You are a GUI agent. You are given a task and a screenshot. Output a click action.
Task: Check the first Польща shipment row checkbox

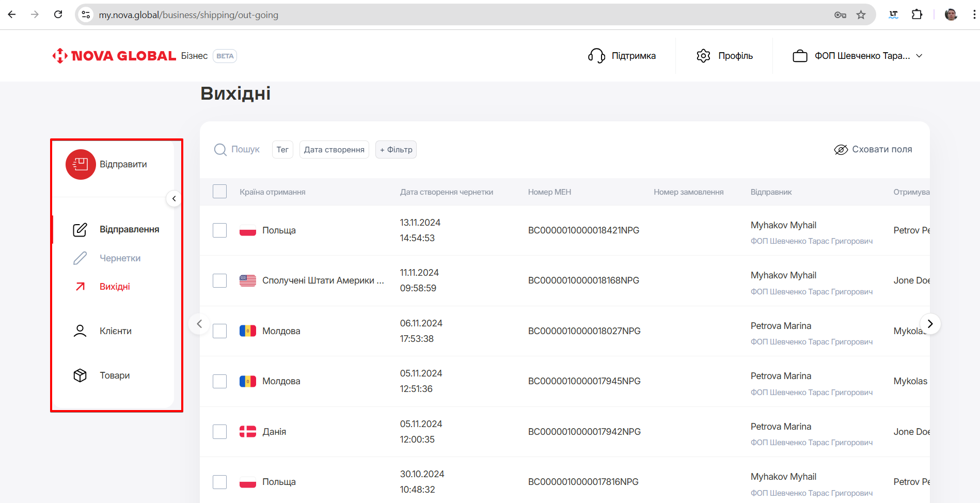coord(220,230)
